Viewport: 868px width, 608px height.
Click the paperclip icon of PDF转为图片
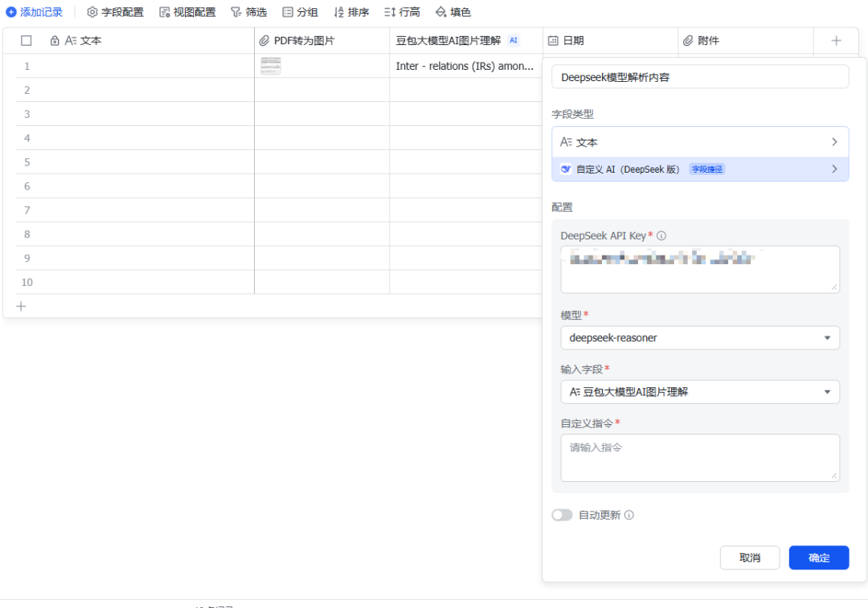[264, 40]
